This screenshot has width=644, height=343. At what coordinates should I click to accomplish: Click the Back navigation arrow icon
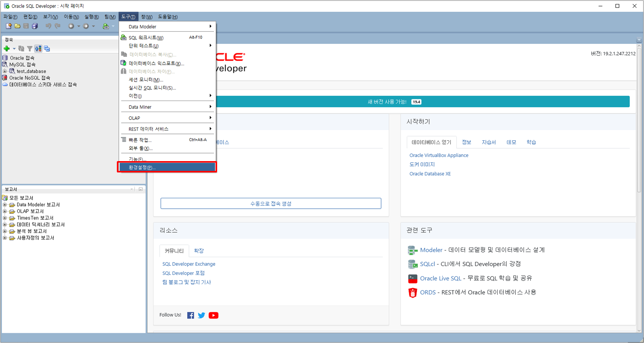point(71,26)
